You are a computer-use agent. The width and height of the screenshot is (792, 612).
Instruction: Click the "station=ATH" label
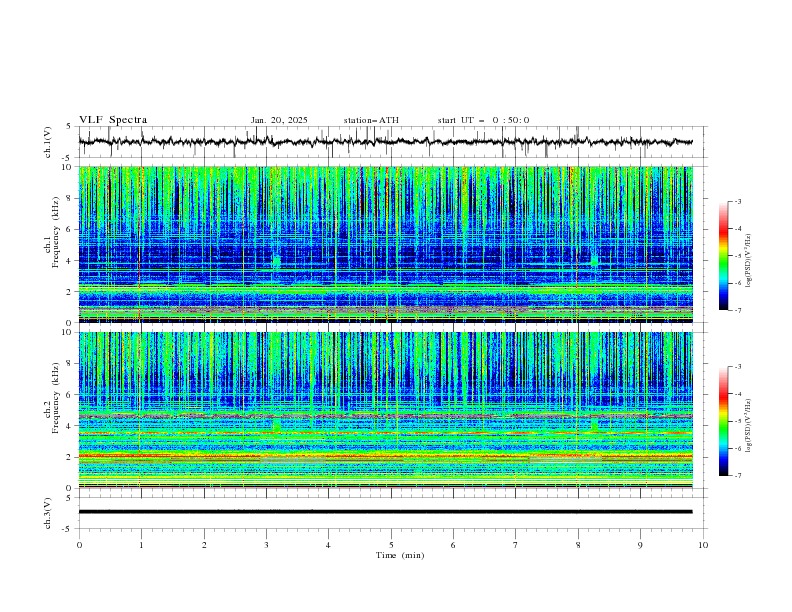[371, 120]
